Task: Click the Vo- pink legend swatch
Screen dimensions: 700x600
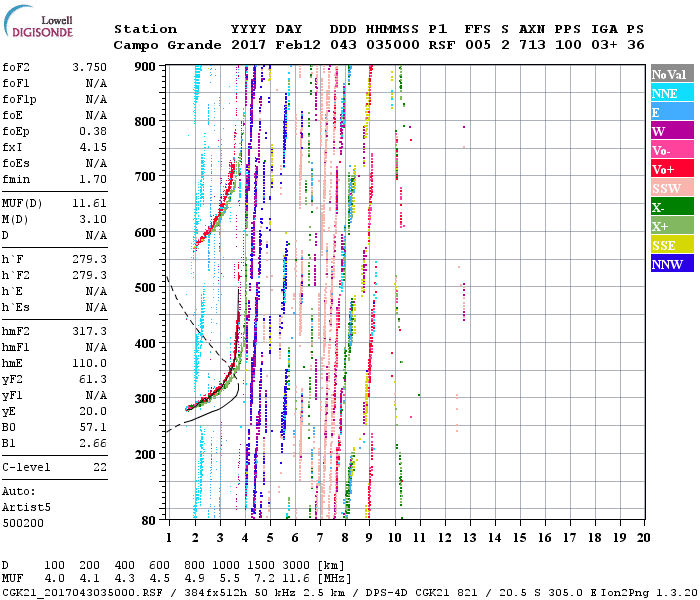Action: [x=671, y=150]
